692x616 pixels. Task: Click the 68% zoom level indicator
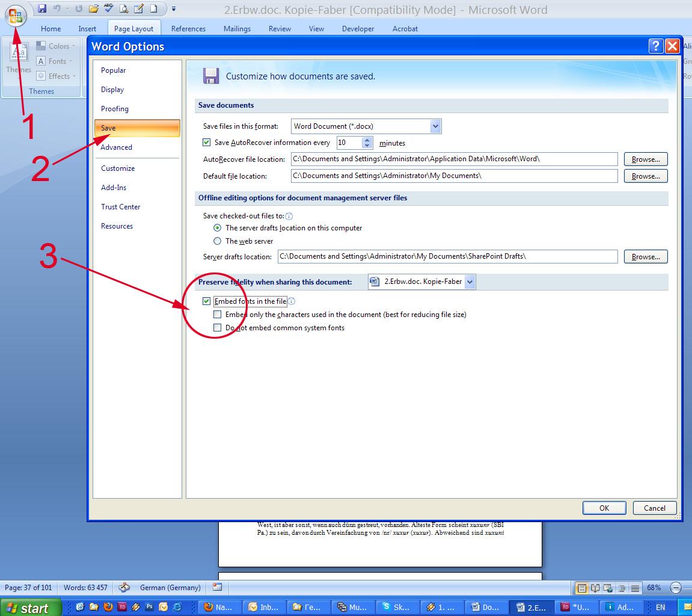coord(654,588)
